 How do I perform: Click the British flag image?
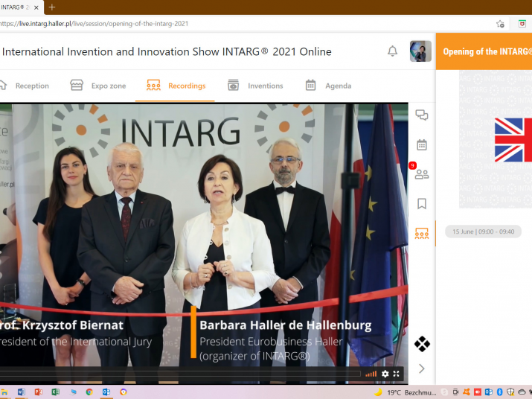click(x=513, y=140)
